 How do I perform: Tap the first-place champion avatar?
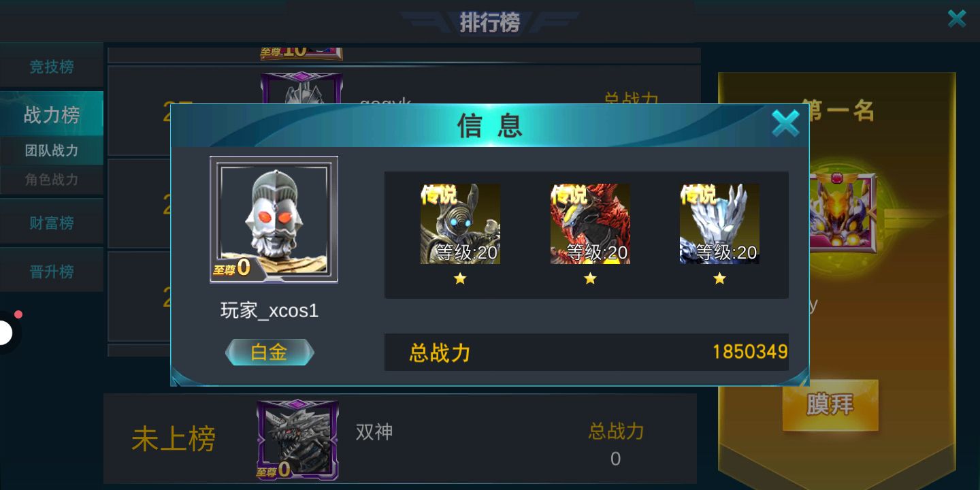click(x=843, y=212)
